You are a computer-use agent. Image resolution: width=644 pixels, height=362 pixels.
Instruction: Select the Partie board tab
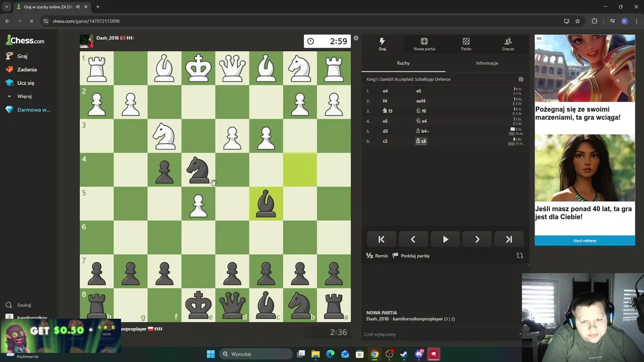[466, 44]
